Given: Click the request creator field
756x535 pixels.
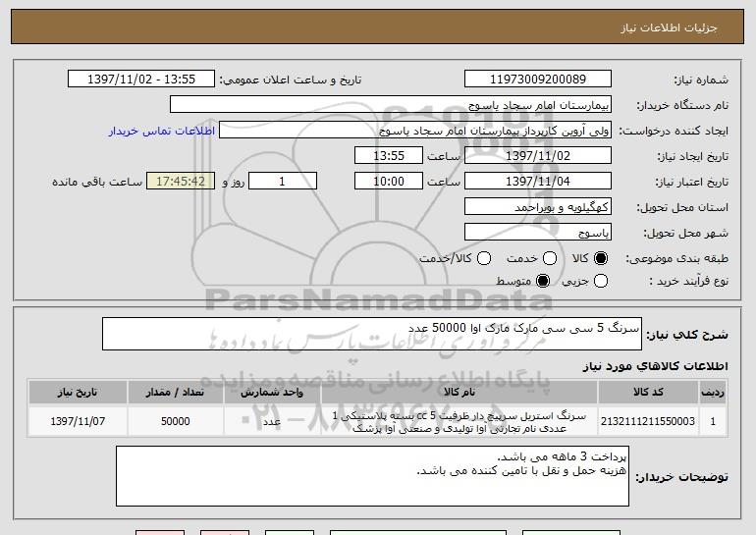Looking at the screenshot, I should (x=415, y=131).
